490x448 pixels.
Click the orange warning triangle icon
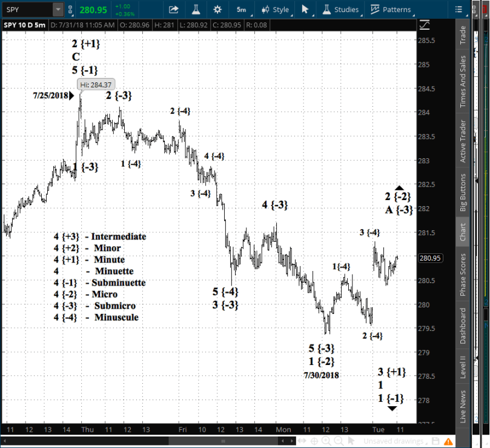[x=447, y=441]
